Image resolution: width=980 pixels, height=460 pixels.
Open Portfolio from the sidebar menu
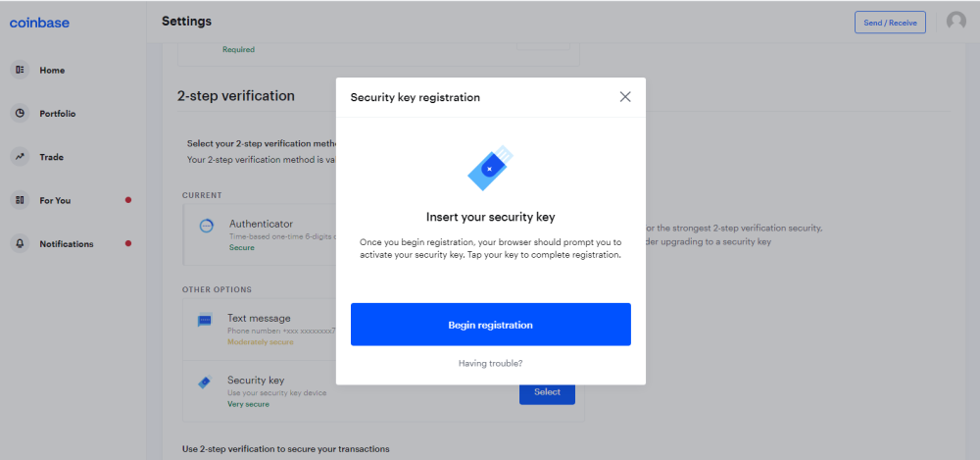click(57, 114)
